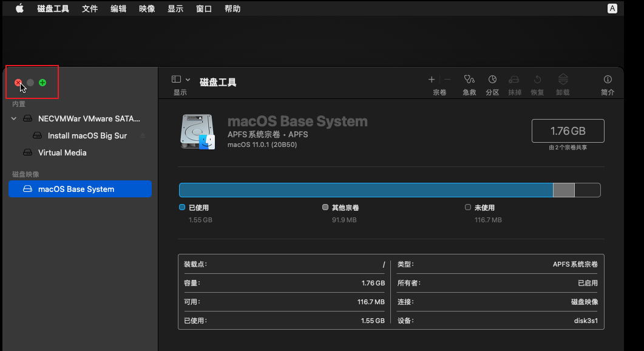Click APFS 系统宗卷 • APFS subtitle
This screenshot has height=351, width=644.
click(268, 134)
